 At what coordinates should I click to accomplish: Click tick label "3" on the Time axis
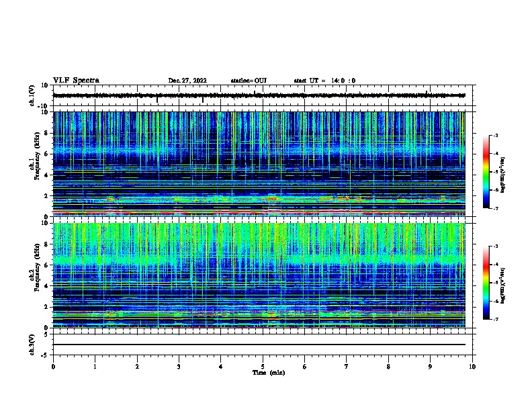click(x=179, y=367)
